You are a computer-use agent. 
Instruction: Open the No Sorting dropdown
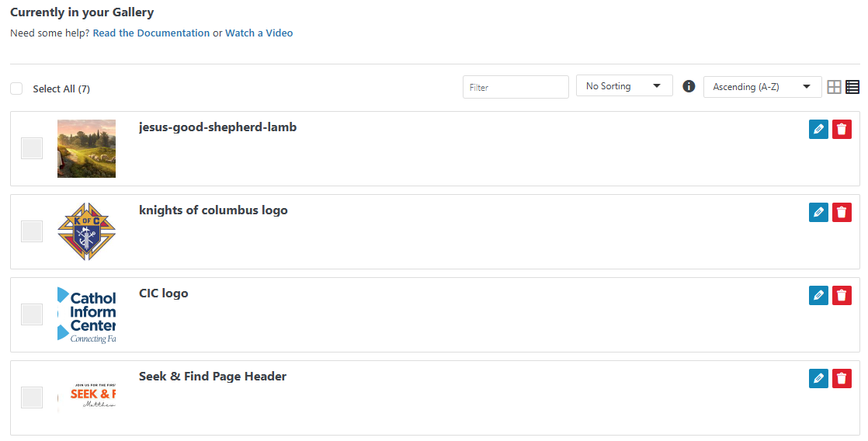coord(623,86)
